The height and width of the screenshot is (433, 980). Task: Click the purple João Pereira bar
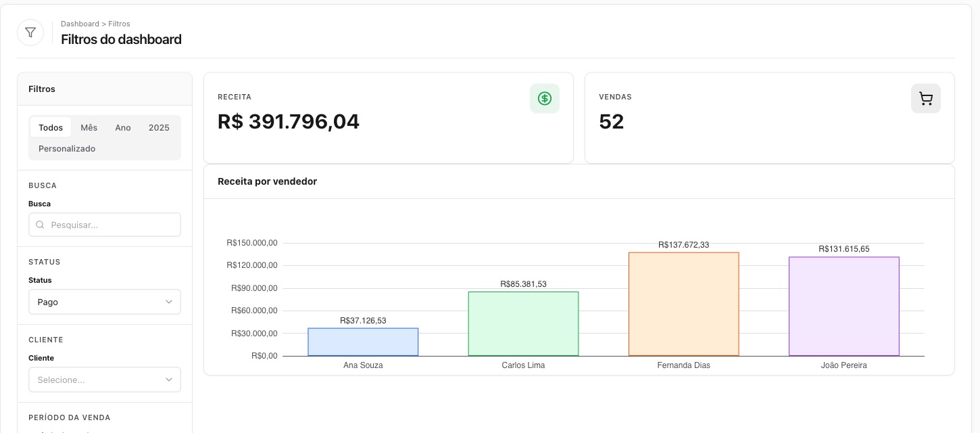coord(844,306)
